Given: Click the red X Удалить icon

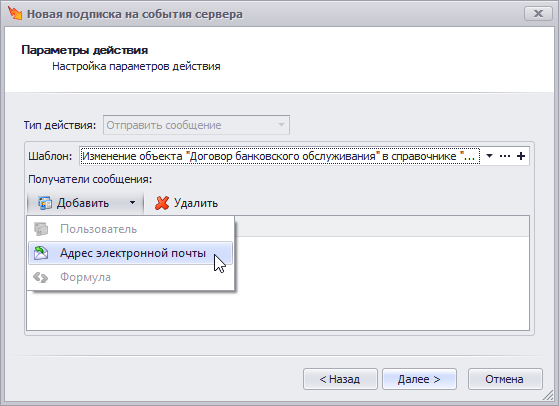Looking at the screenshot, I should coord(162,203).
